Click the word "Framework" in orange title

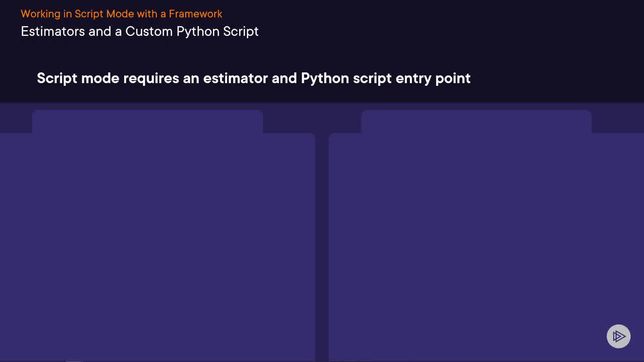pos(195,14)
